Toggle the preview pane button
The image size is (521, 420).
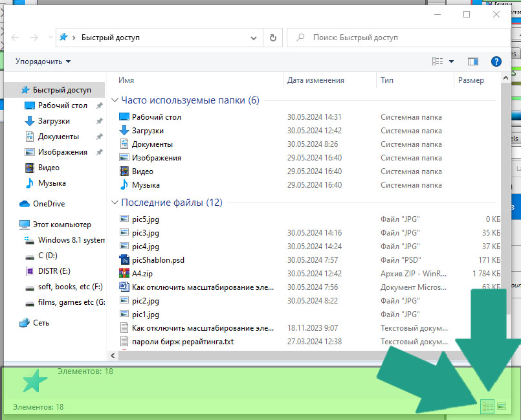(472, 61)
